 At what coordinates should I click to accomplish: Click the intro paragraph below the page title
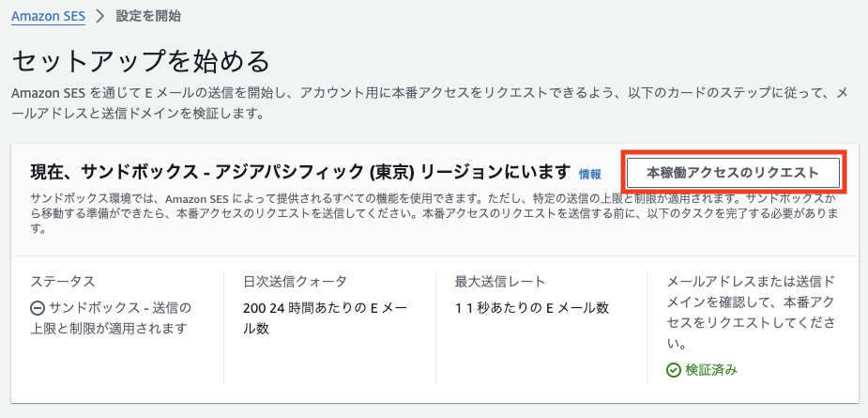pyautogui.click(x=432, y=103)
